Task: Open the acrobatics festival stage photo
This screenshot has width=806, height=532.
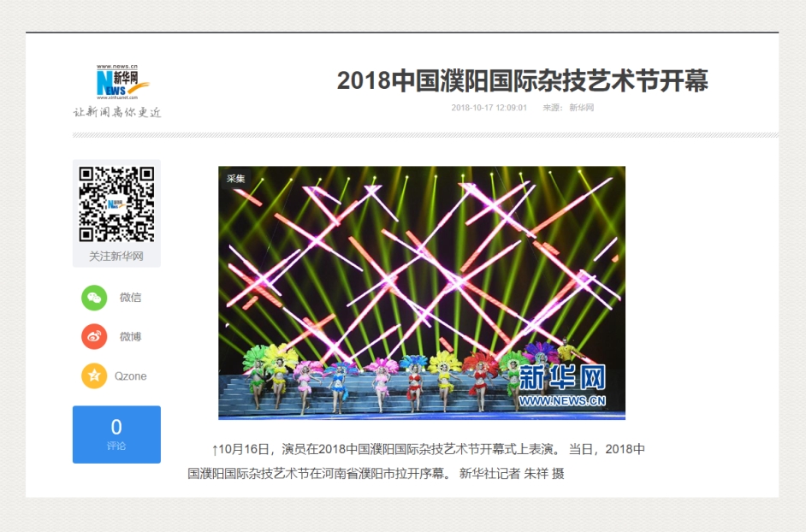Action: coord(421,291)
